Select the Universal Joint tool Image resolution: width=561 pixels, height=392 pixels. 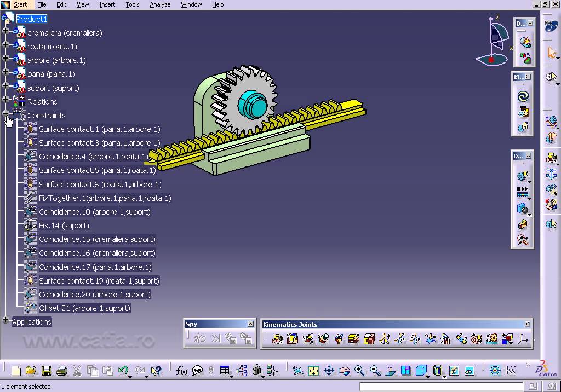click(461, 338)
